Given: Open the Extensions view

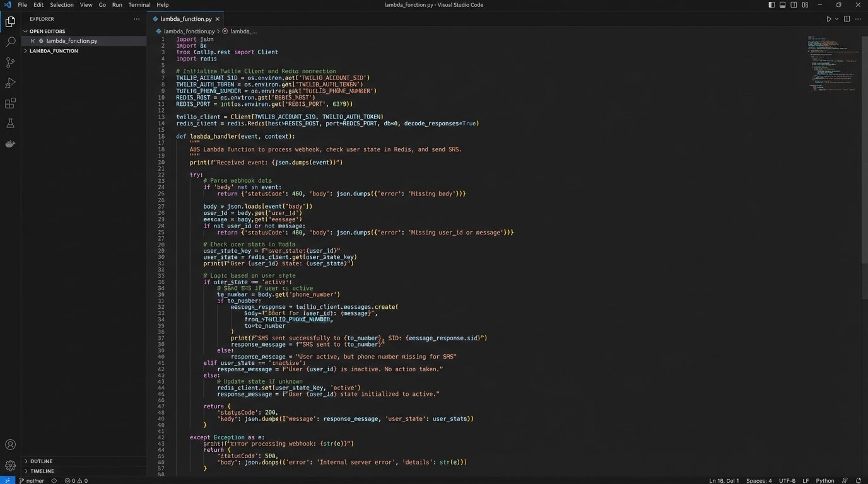Looking at the screenshot, I should [x=10, y=103].
